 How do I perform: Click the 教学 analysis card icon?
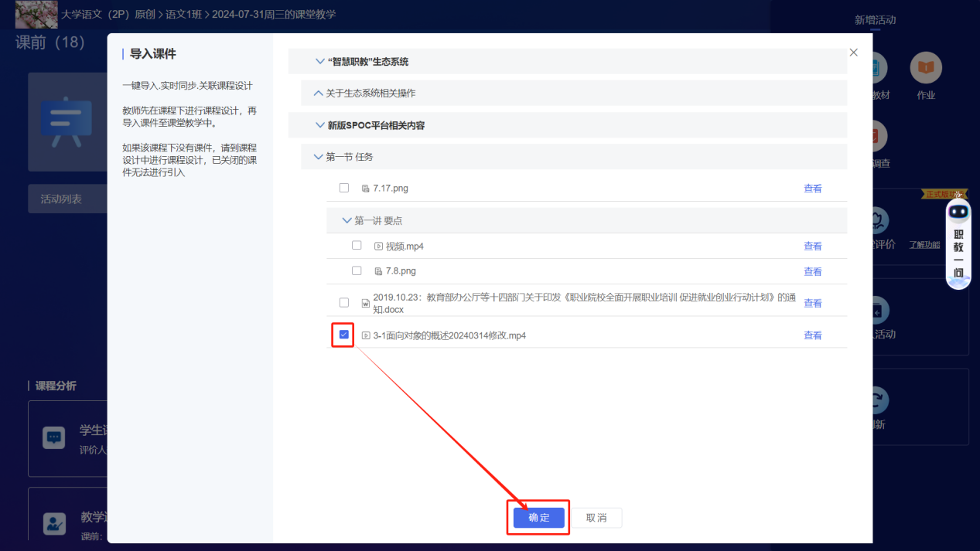(53, 523)
